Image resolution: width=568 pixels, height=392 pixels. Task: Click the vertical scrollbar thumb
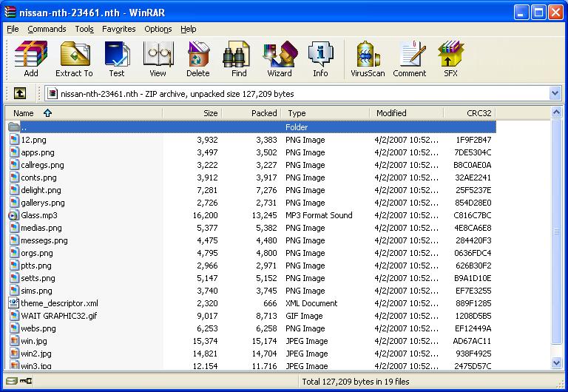click(556, 232)
